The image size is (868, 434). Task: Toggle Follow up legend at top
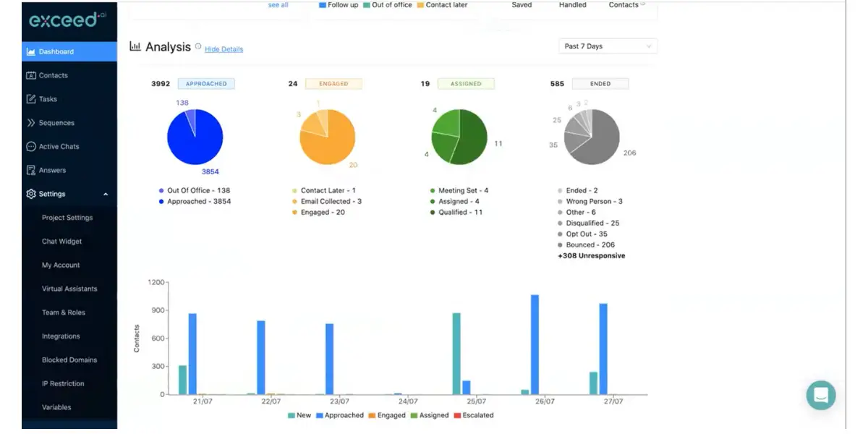[339, 4]
